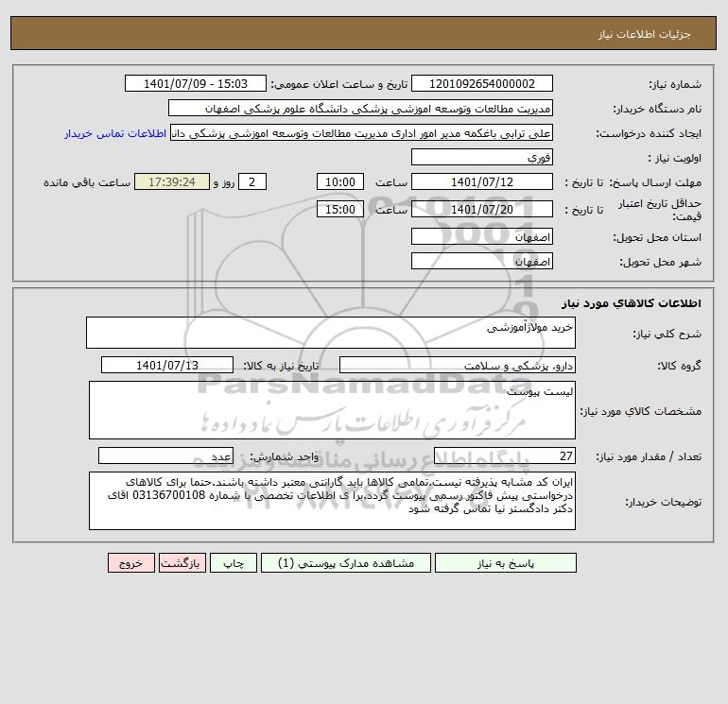Click the general description box 'خرید مولاژآموزشی'
The height and width of the screenshot is (704, 728).
(331, 333)
